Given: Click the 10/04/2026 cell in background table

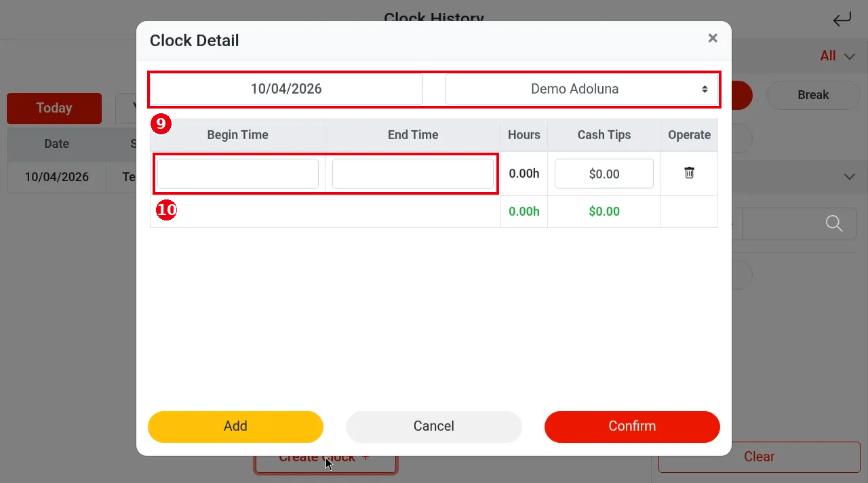Looking at the screenshot, I should [57, 177].
